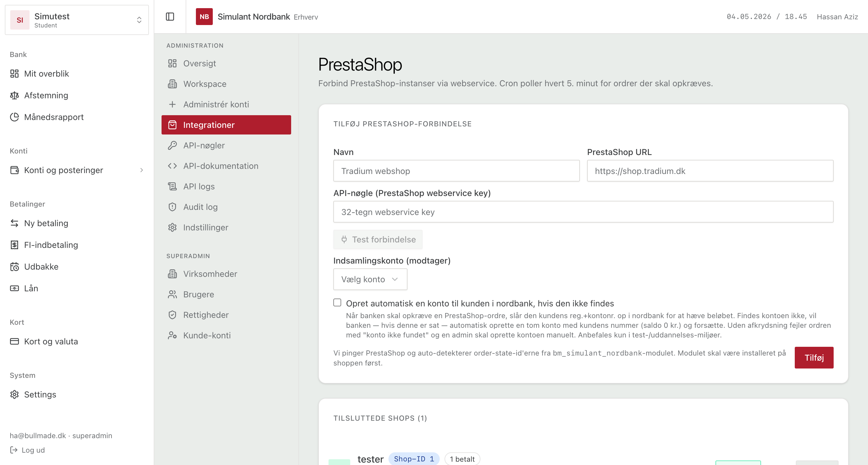Click the Log ud exit icon
The height and width of the screenshot is (465, 868).
click(x=14, y=450)
